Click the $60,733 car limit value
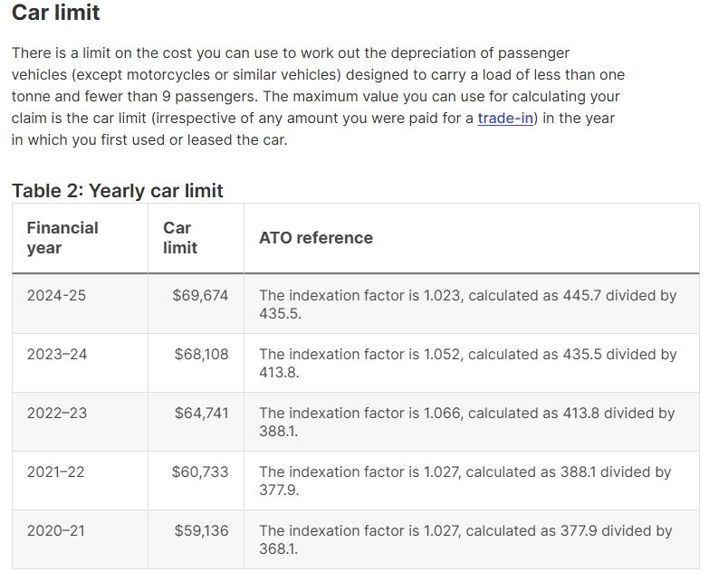Screen dimensions: 728x581 point(200,471)
